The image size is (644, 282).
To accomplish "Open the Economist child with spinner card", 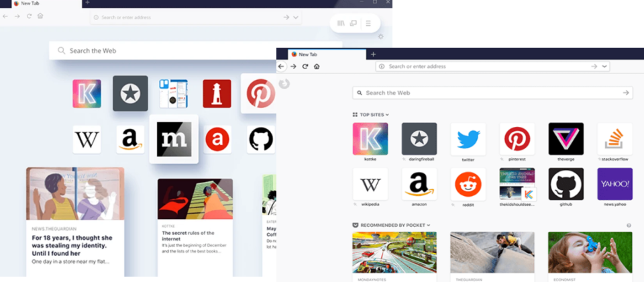I will pos(590,257).
